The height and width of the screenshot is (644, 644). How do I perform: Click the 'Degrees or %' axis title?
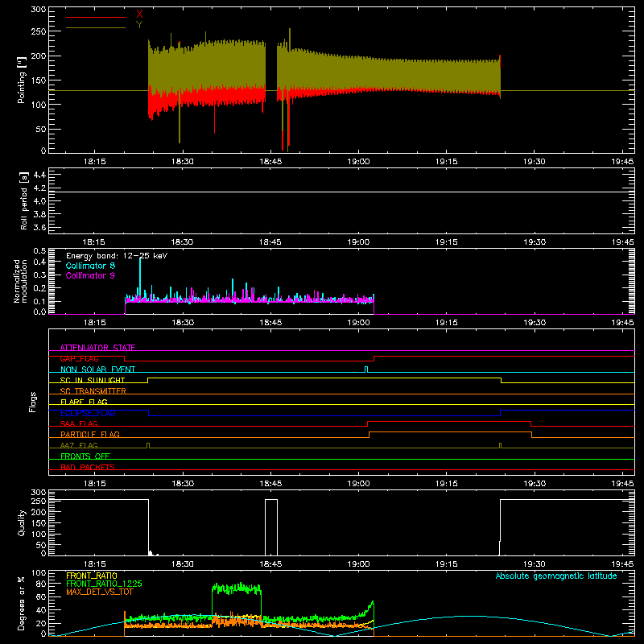point(22,604)
